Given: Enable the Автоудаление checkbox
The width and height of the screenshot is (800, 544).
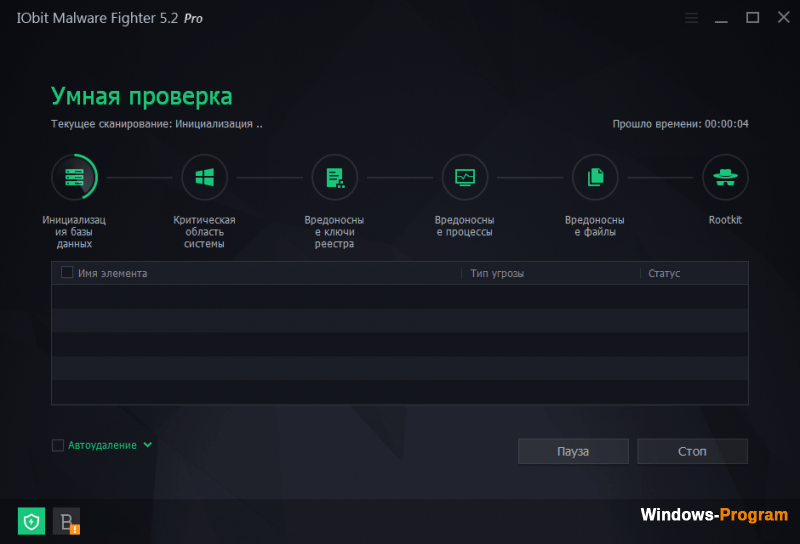Looking at the screenshot, I should 58,446.
